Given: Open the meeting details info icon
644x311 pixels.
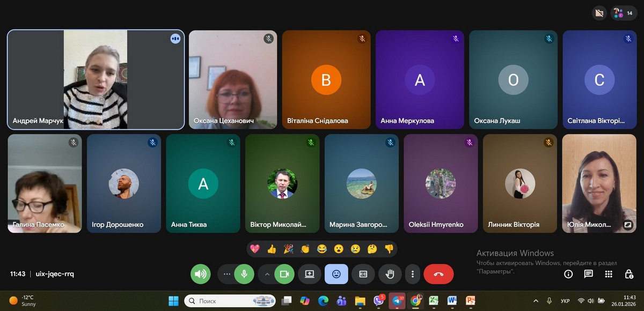Looking at the screenshot, I should pyautogui.click(x=568, y=274).
